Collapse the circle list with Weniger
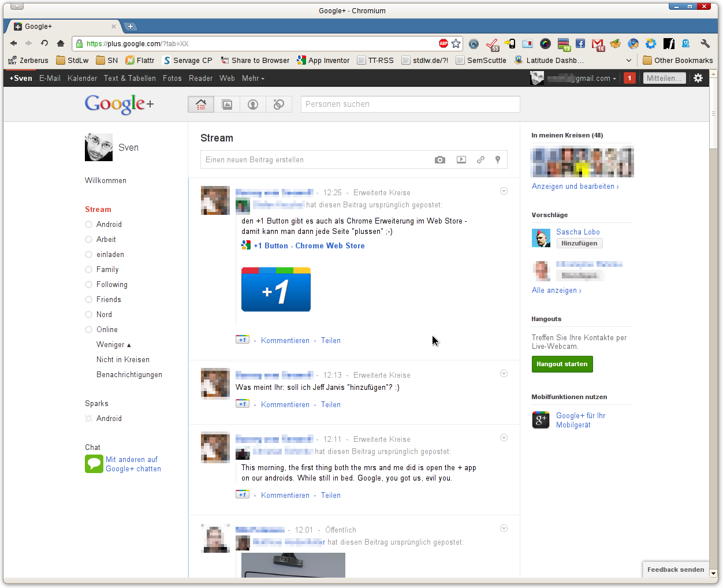The image size is (723, 588). 114,345
